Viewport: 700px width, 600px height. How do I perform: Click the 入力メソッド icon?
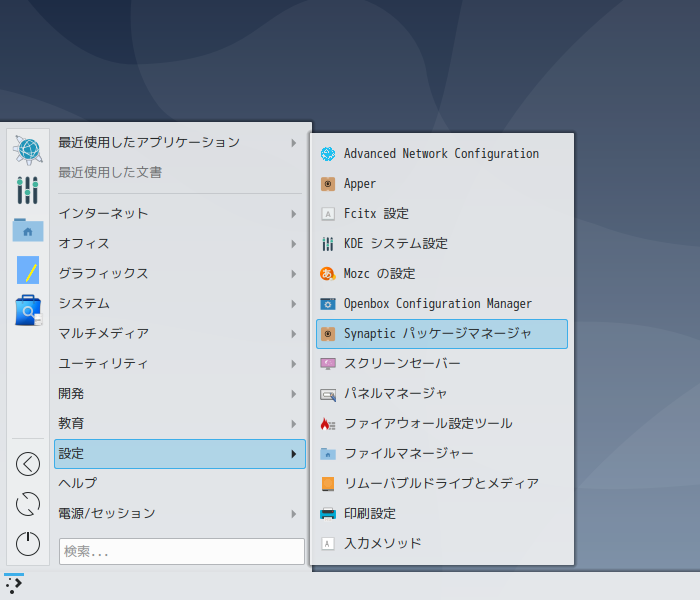coord(328,544)
